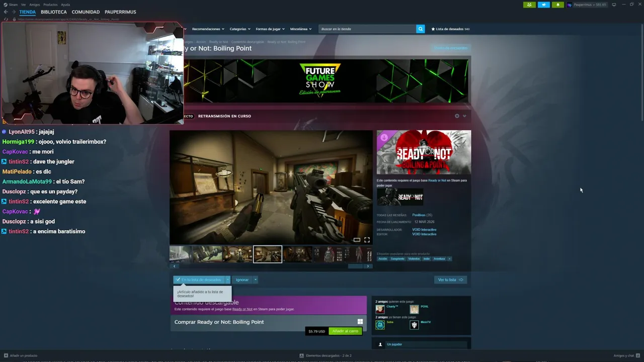Select the highlighted fourth screenshot thumbnail
The image size is (644, 362).
click(268, 254)
